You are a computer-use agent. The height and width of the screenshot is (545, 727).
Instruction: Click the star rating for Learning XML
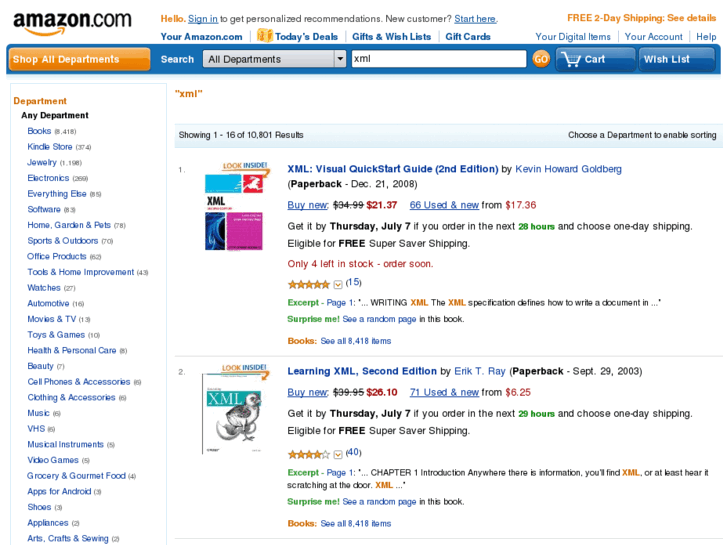[308, 455]
